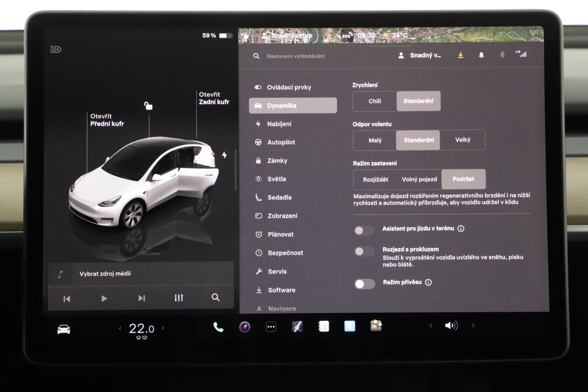
Task: Choose Velký steering resistance
Action: pyautogui.click(x=463, y=140)
